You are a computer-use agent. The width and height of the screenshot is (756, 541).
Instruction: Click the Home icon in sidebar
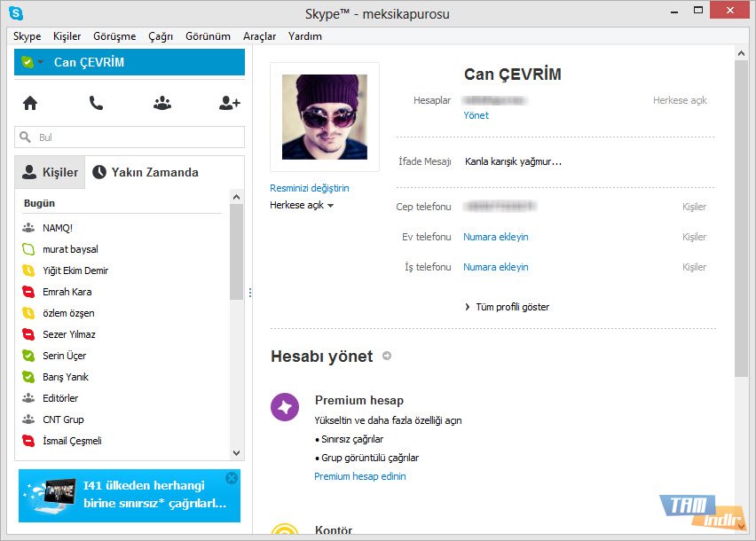pyautogui.click(x=30, y=103)
